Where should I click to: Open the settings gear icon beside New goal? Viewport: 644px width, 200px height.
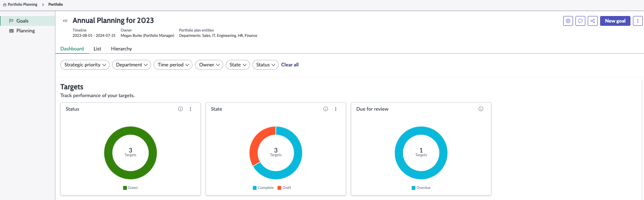(568, 21)
